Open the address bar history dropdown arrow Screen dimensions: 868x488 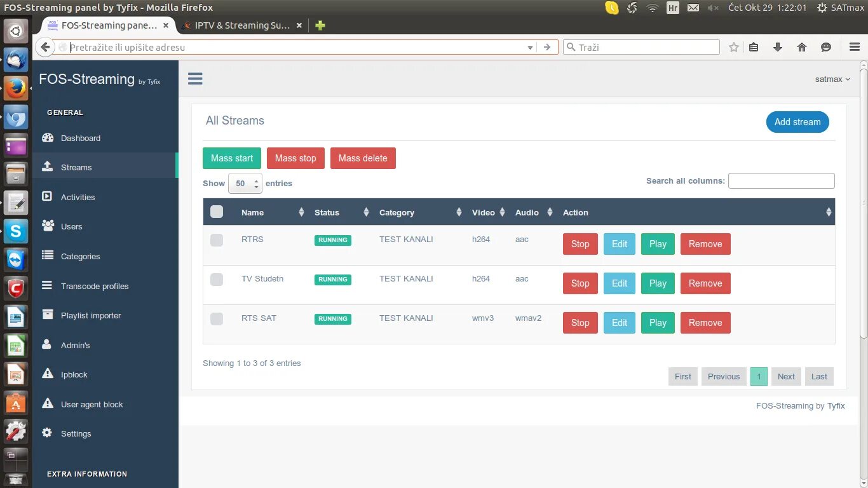[530, 47]
